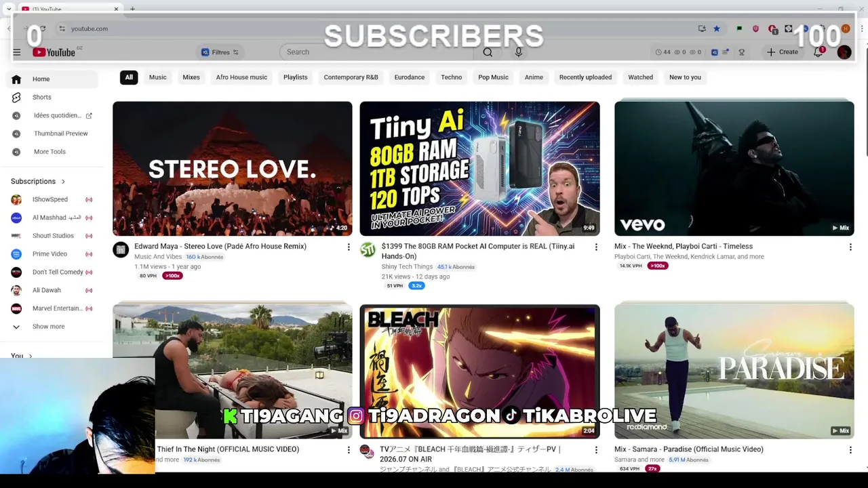The image size is (868, 488).
Task: Open the browser tab search dropdown
Action: tap(9, 9)
